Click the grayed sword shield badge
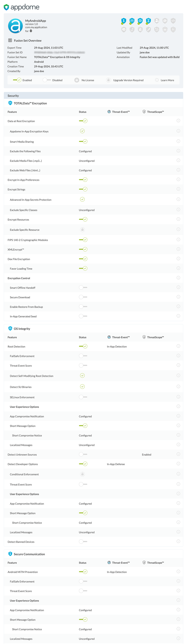187x644 pixels. [x=148, y=29]
